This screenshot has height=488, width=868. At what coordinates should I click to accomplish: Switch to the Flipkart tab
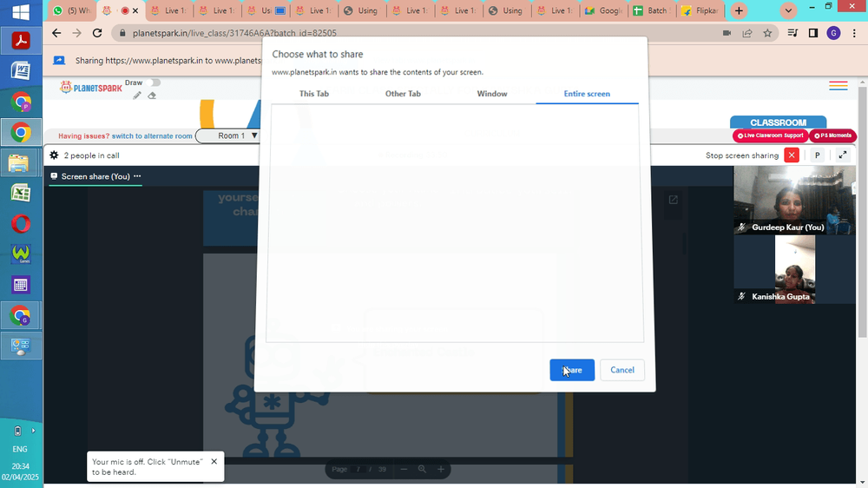click(700, 10)
